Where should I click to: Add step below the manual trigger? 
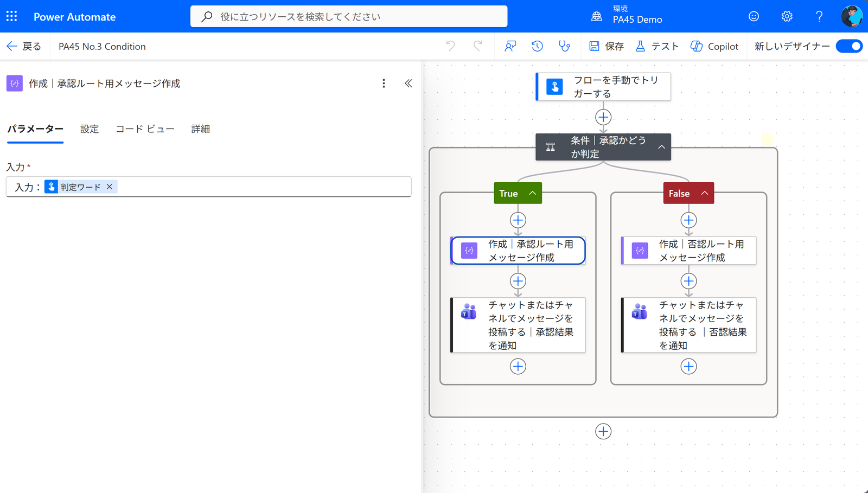click(603, 117)
